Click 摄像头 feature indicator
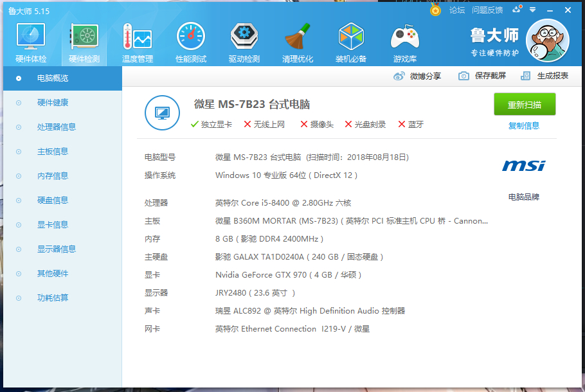The height and width of the screenshot is (392, 585). point(317,125)
